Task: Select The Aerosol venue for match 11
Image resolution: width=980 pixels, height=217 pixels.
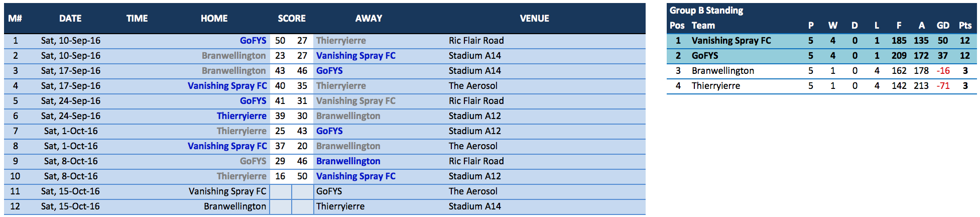Action: click(x=473, y=191)
